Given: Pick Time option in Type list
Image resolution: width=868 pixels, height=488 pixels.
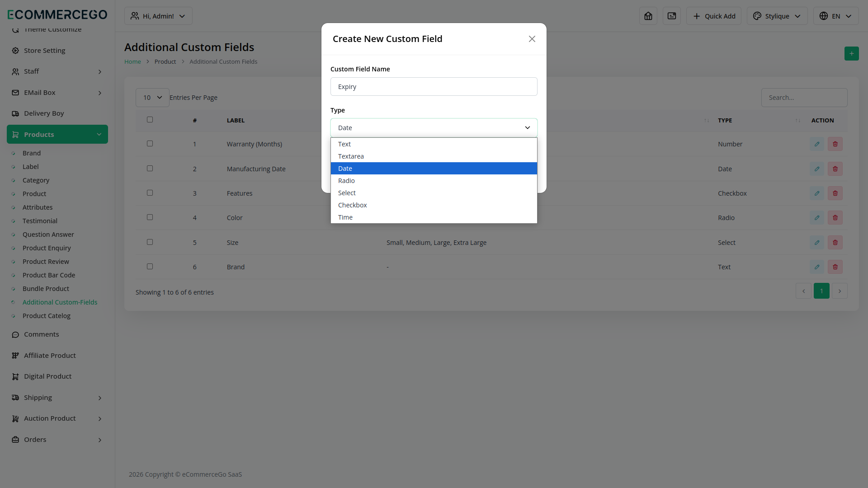Looking at the screenshot, I should tap(434, 217).
